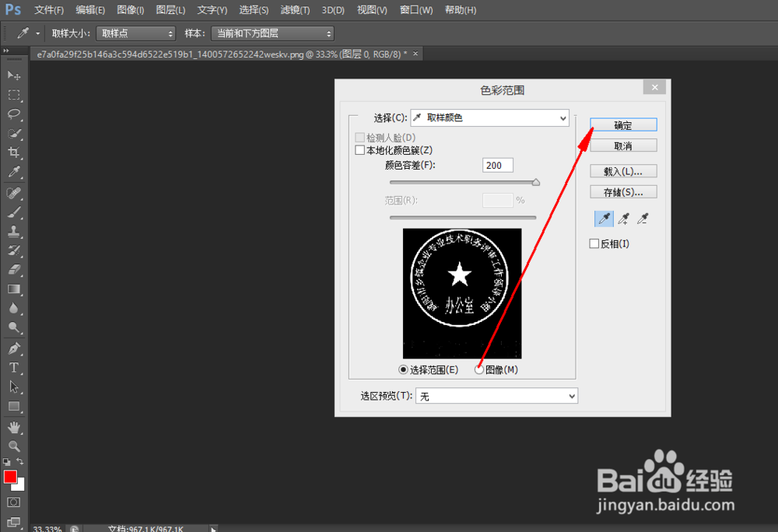
Task: Swap foreground and background colors
Action: (20, 461)
